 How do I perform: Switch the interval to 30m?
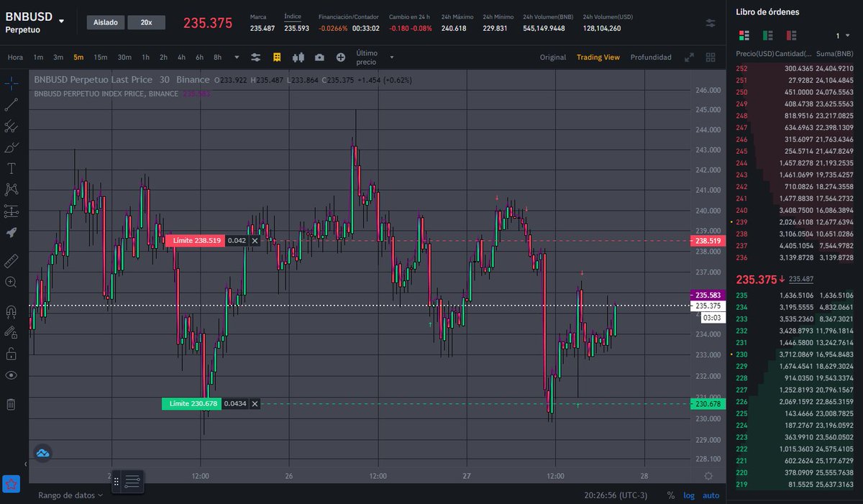[124, 57]
